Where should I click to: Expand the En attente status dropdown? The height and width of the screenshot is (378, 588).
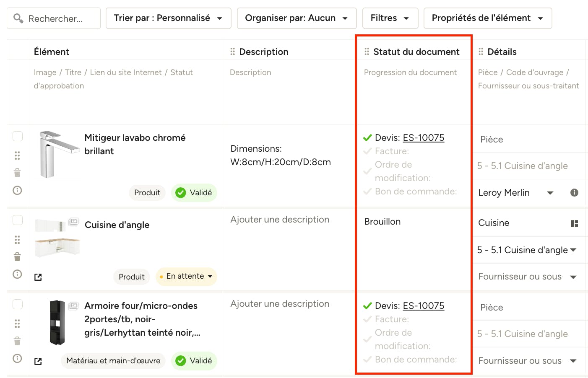pos(186,276)
